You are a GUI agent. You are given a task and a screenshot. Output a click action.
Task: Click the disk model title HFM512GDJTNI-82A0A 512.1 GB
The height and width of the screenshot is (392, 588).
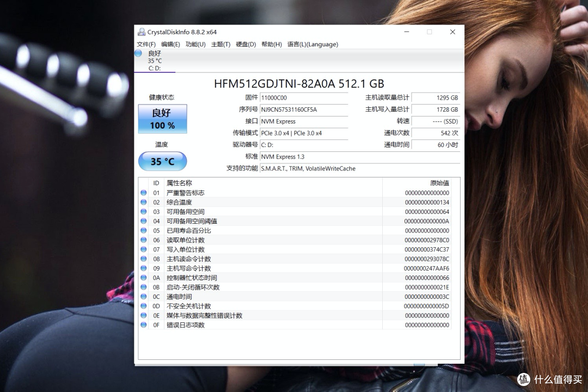(x=299, y=84)
